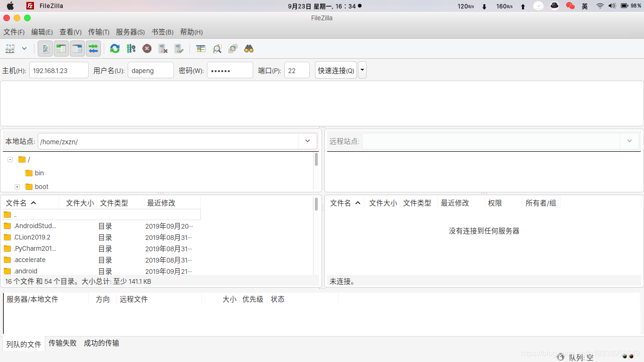644x362 pixels.
Task: Select the .PyCharm201... folder row
Action: tap(102, 248)
